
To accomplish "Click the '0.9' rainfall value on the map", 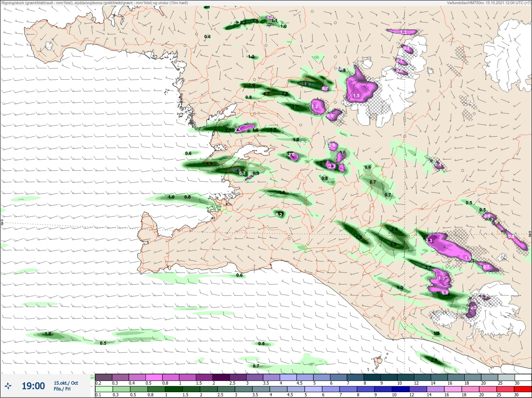I will point(256,173).
